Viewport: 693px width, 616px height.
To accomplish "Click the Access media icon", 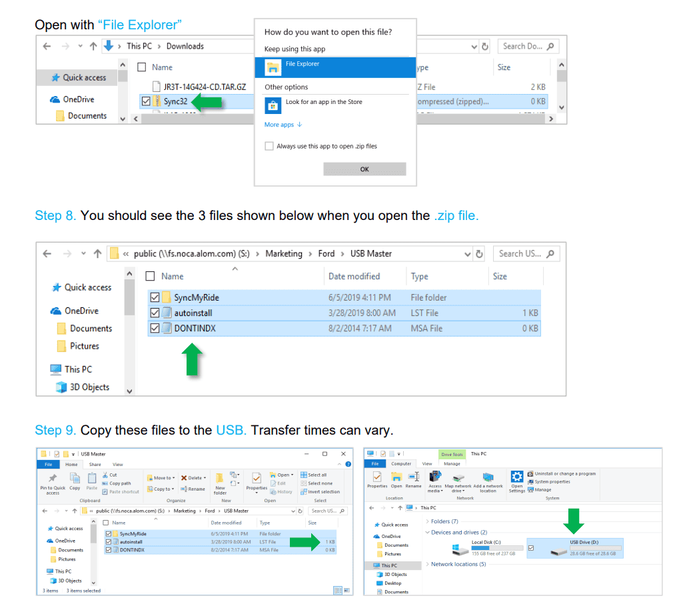I will click(435, 477).
